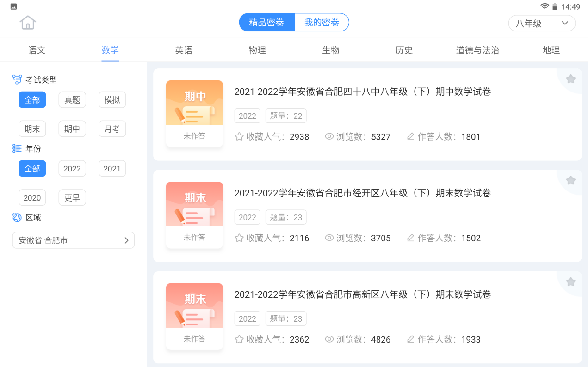Filter papers by year 2021
The image size is (588, 367).
tap(112, 169)
